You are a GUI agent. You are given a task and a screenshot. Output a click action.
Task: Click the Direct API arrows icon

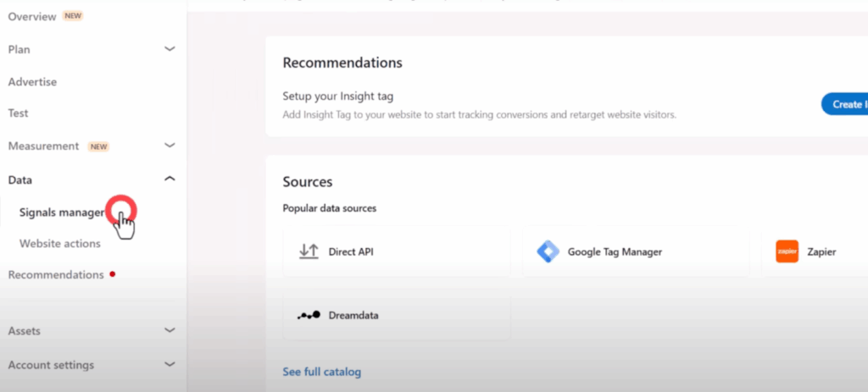click(309, 251)
